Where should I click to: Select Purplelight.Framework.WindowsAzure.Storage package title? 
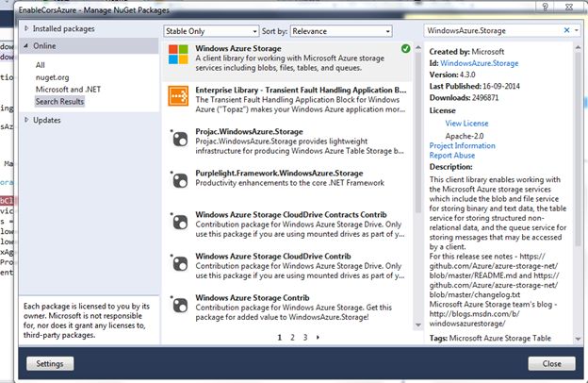coord(279,173)
